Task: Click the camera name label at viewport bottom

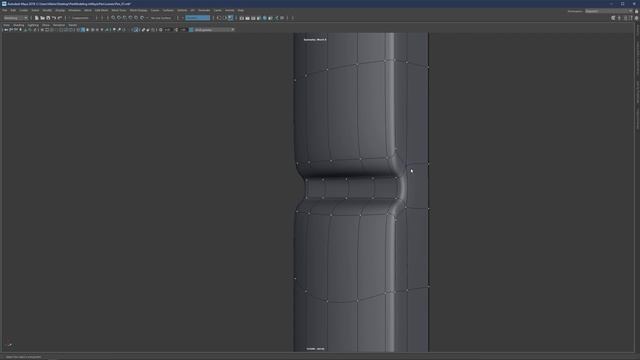Action: tap(316, 349)
